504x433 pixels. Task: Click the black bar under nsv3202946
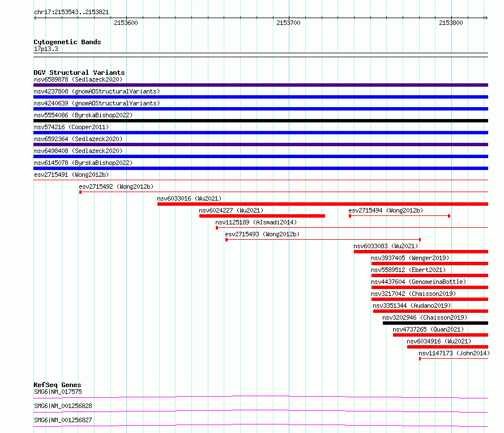pyautogui.click(x=435, y=323)
